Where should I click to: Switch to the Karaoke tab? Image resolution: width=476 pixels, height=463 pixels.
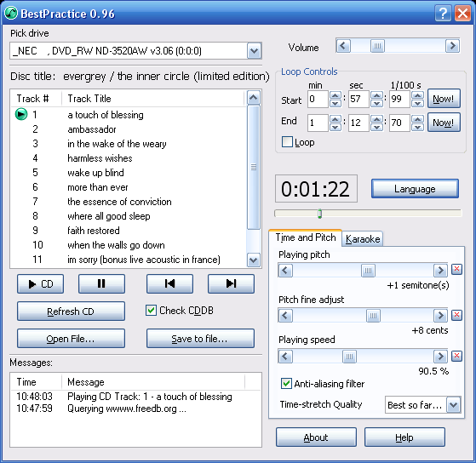pos(363,239)
